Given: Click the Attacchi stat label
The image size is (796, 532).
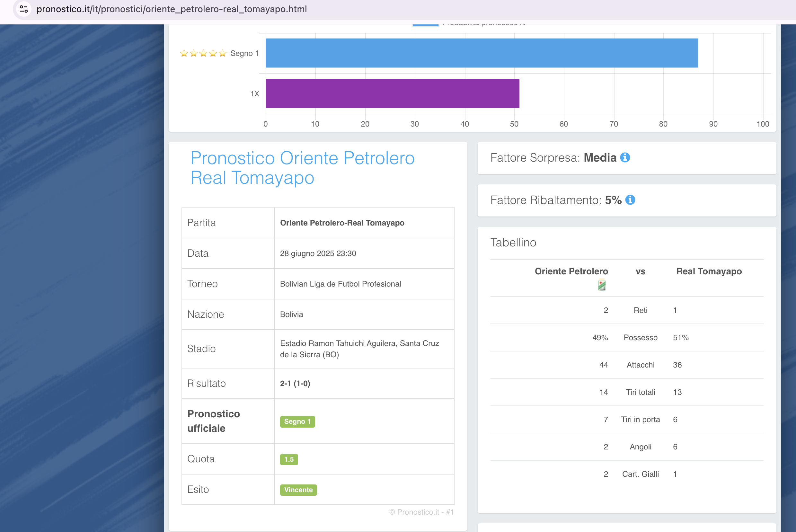Looking at the screenshot, I should [x=641, y=365].
